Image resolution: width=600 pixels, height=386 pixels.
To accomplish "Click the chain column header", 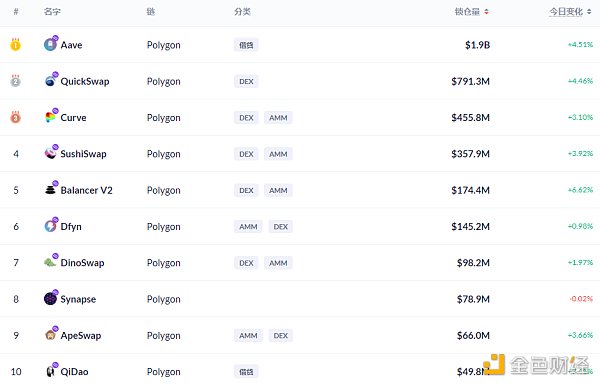I will (x=151, y=11).
